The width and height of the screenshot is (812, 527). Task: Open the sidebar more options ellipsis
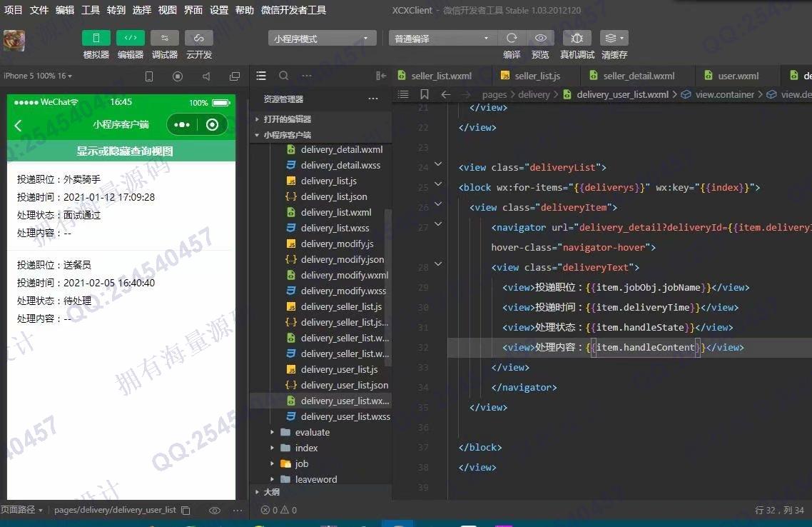307,76
